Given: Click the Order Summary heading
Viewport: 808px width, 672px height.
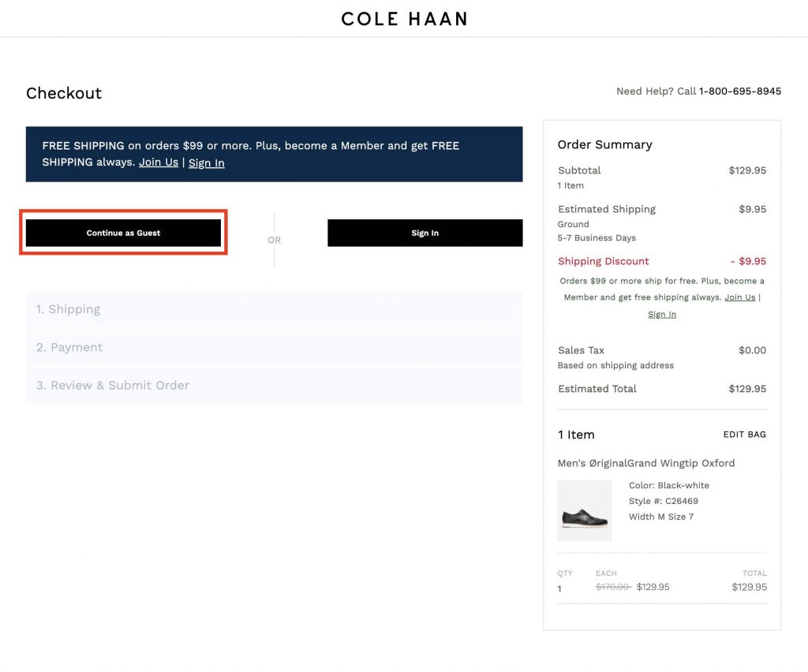Looking at the screenshot, I should coord(604,144).
